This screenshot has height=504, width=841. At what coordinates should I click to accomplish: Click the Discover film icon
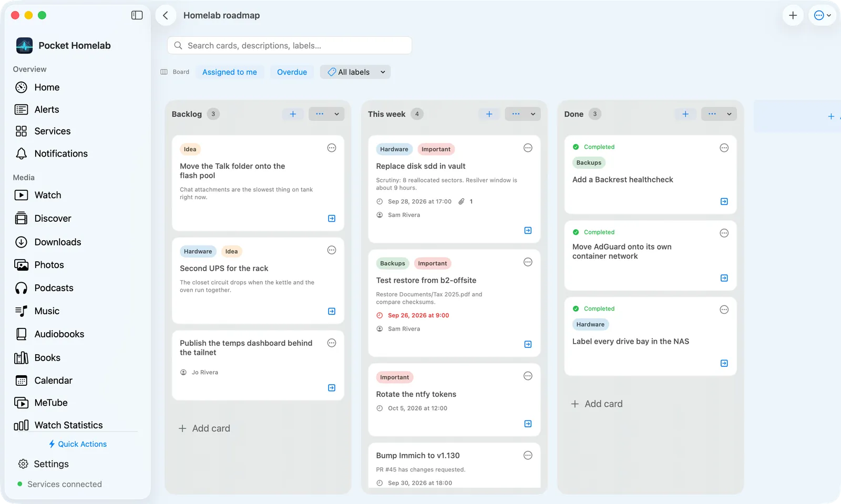tap(21, 218)
